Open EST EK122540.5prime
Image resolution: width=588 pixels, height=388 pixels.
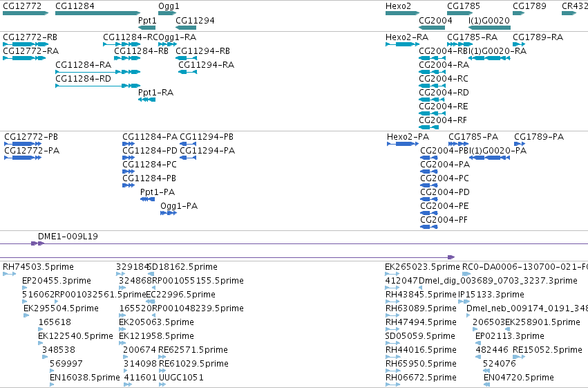pos(75,336)
